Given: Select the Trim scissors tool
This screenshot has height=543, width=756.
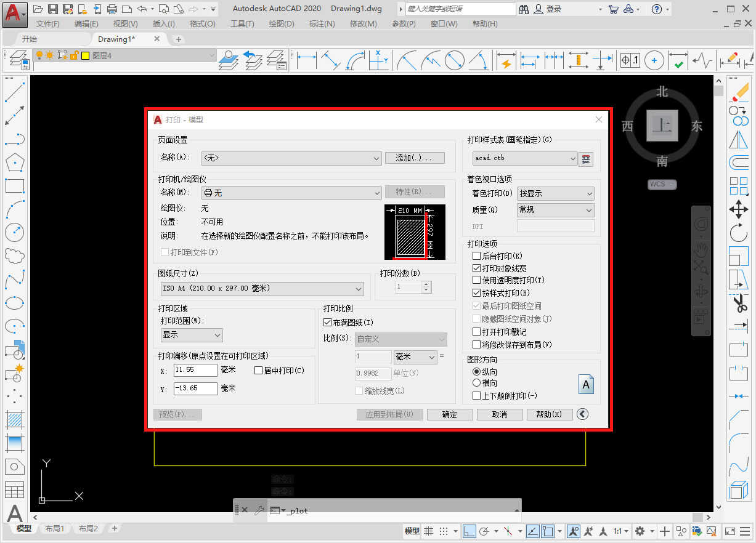Looking at the screenshot, I should pos(738,303).
